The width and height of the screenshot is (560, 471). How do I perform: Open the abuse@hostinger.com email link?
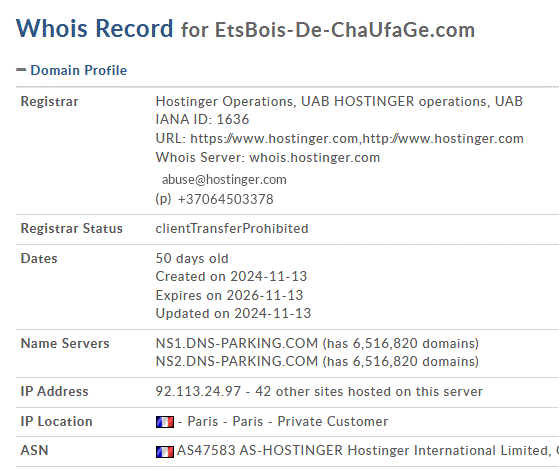[x=224, y=179]
